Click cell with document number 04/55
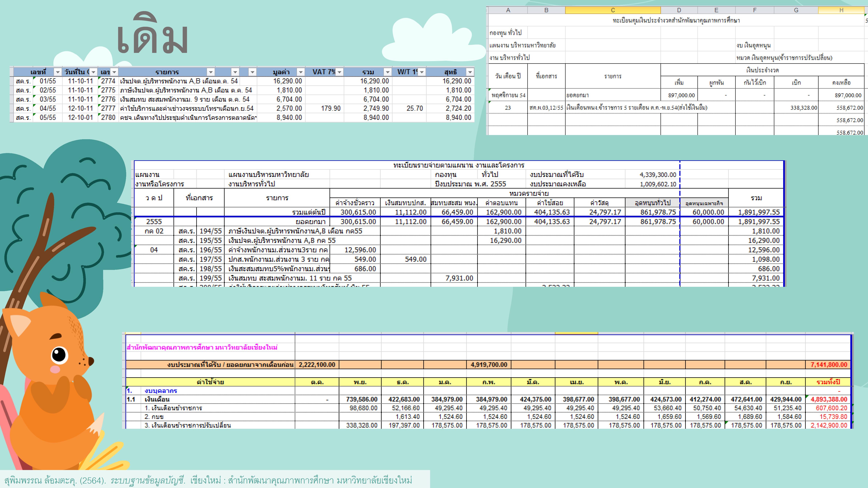The width and height of the screenshot is (868, 488). [x=48, y=109]
